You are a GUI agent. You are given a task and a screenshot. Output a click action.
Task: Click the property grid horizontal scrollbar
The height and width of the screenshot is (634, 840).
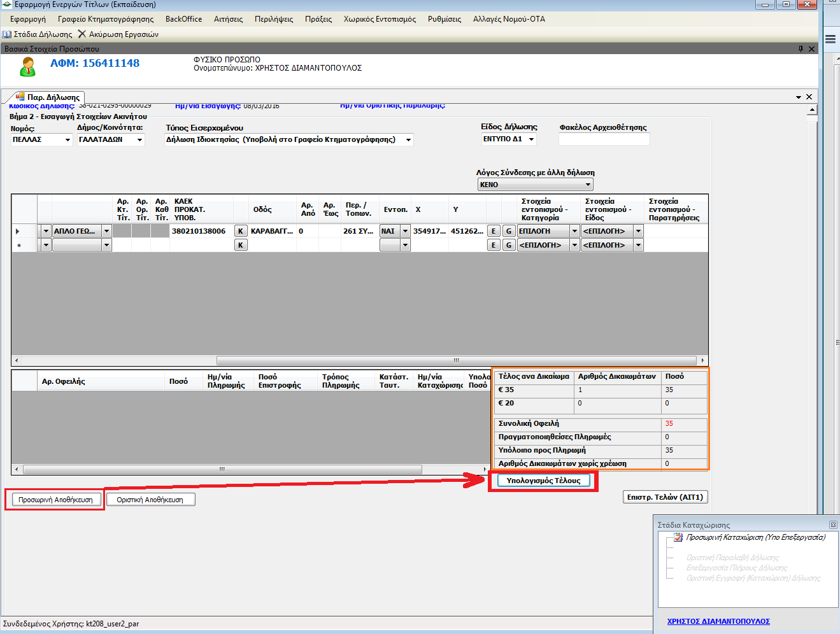pyautogui.click(x=456, y=360)
